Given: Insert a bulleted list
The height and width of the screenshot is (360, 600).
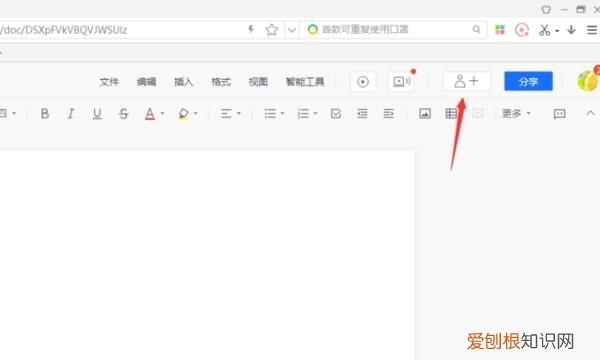Looking at the screenshot, I should [x=270, y=114].
